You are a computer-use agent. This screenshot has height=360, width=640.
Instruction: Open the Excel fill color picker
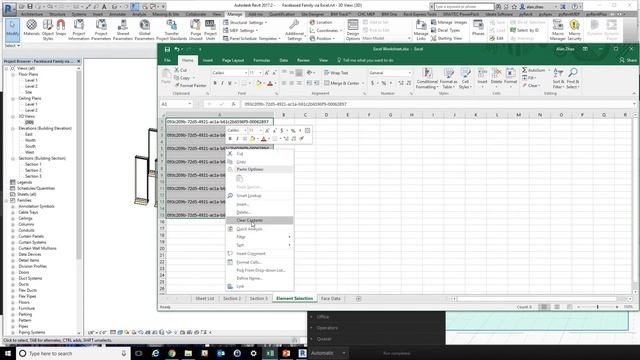click(x=260, y=83)
